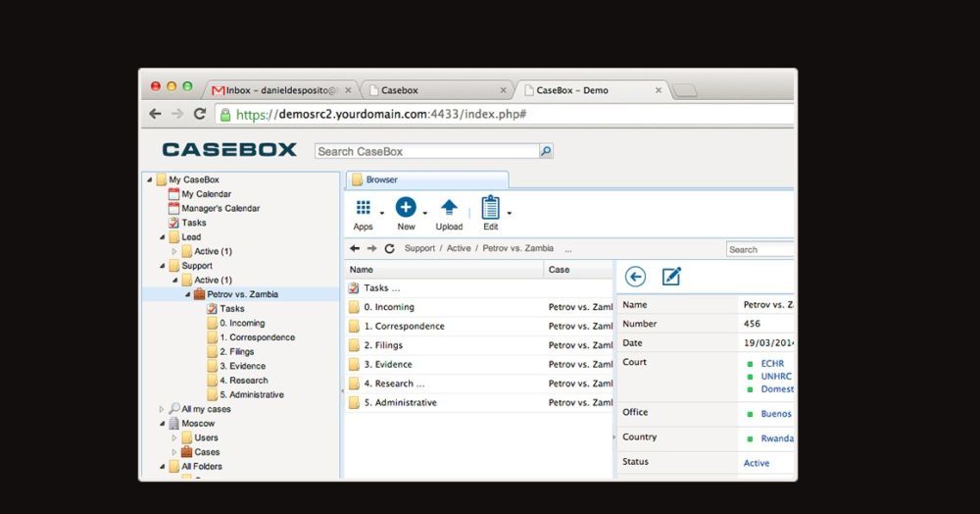Click the Upload arrow icon

(449, 208)
